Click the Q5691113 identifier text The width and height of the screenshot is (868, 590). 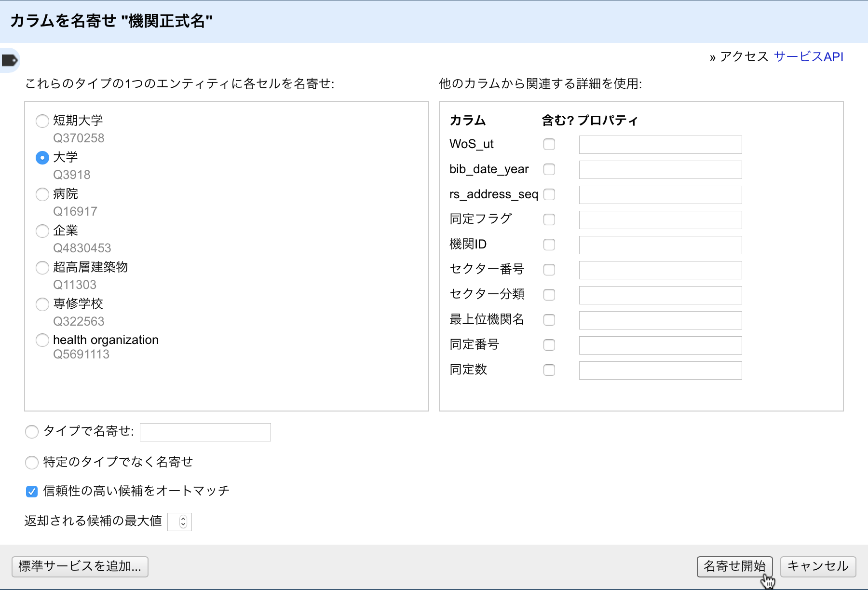[x=81, y=354]
